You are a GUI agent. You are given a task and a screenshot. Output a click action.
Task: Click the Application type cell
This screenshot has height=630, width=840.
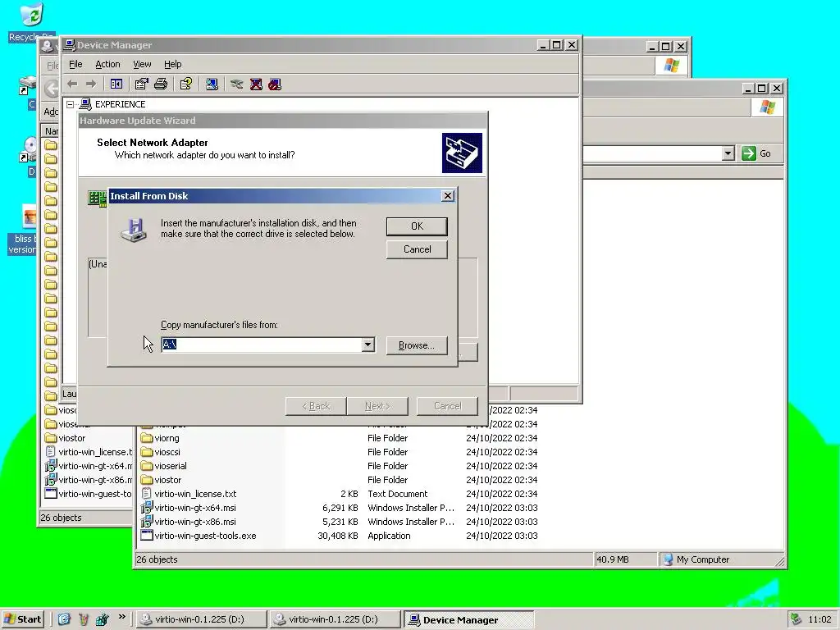tap(389, 535)
